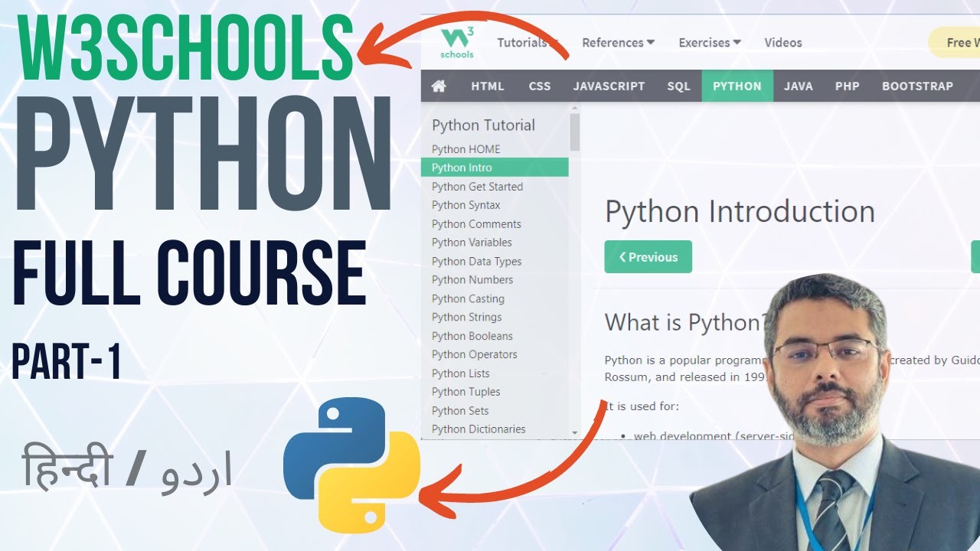Open the PHP tab
Image resolution: width=980 pixels, height=551 pixels.
(x=847, y=86)
